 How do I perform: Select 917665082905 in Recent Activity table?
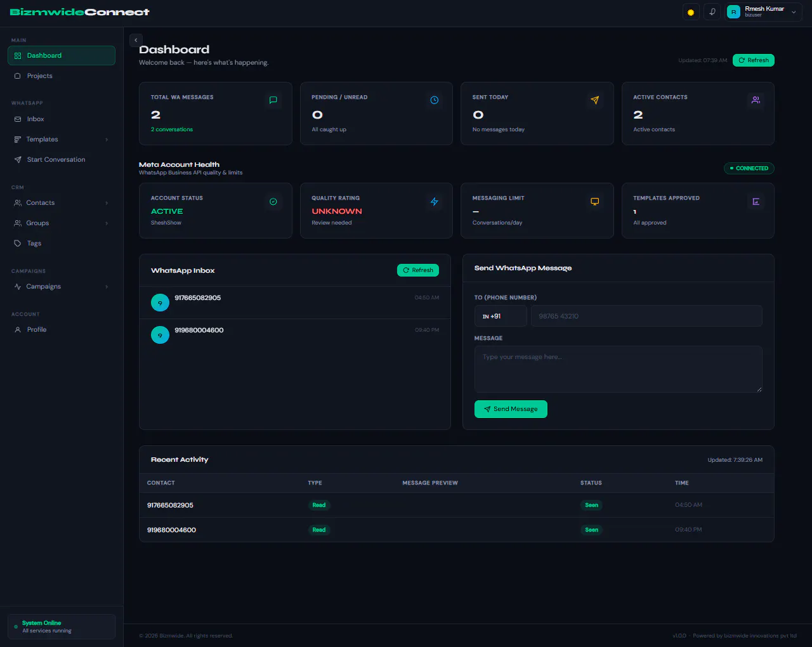point(170,506)
